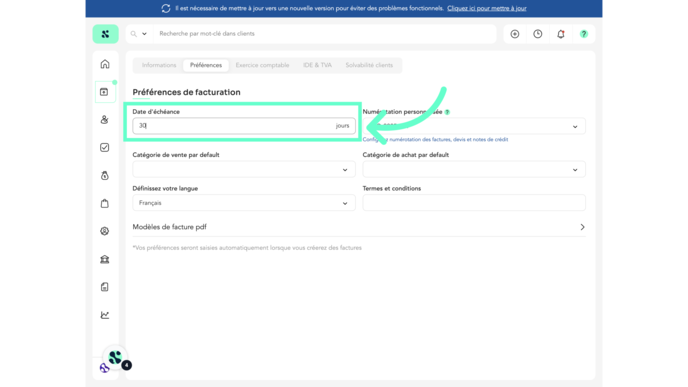Click the Cliquez ici pour mettre à jour link
The image size is (688, 387).
coord(487,8)
